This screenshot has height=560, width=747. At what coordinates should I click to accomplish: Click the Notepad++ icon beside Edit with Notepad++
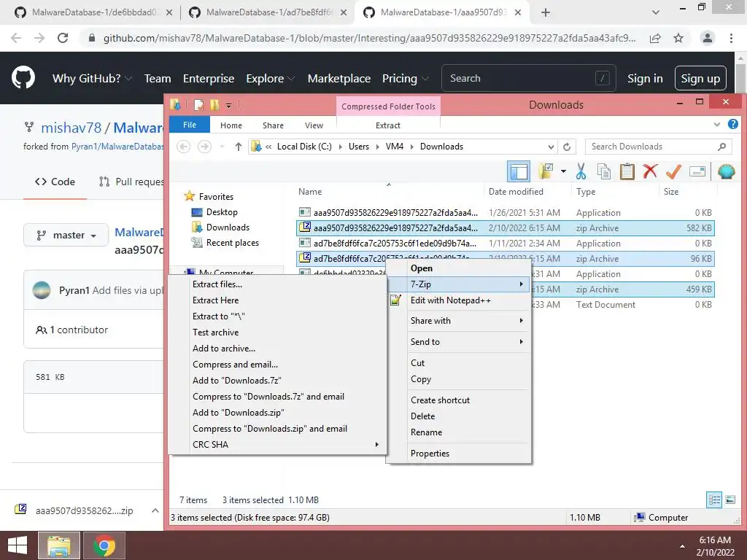(x=395, y=300)
